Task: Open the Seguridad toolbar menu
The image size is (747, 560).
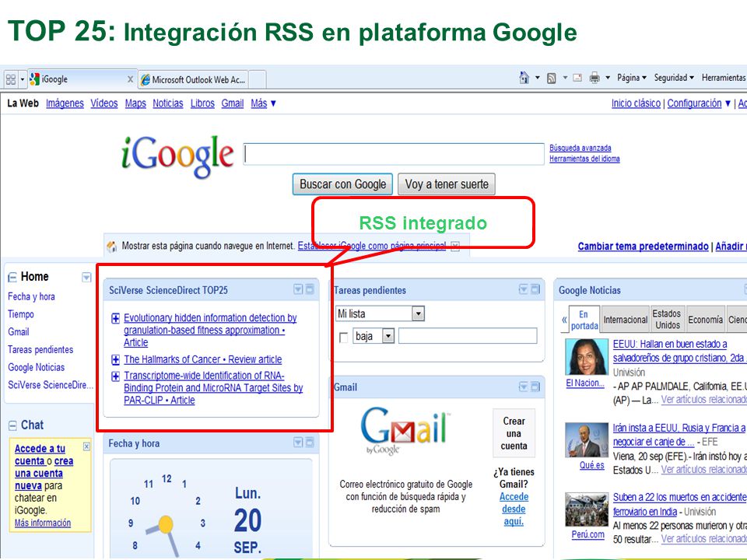Action: (x=674, y=78)
